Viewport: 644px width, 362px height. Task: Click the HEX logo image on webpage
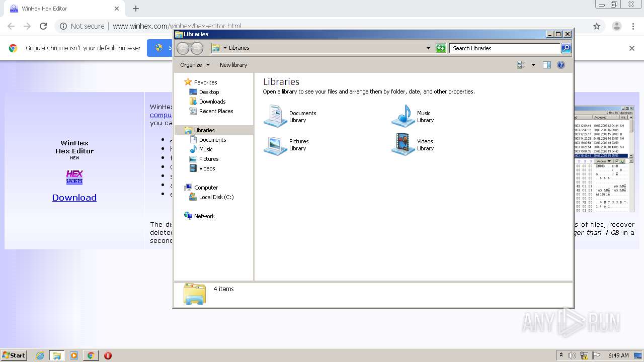74,177
